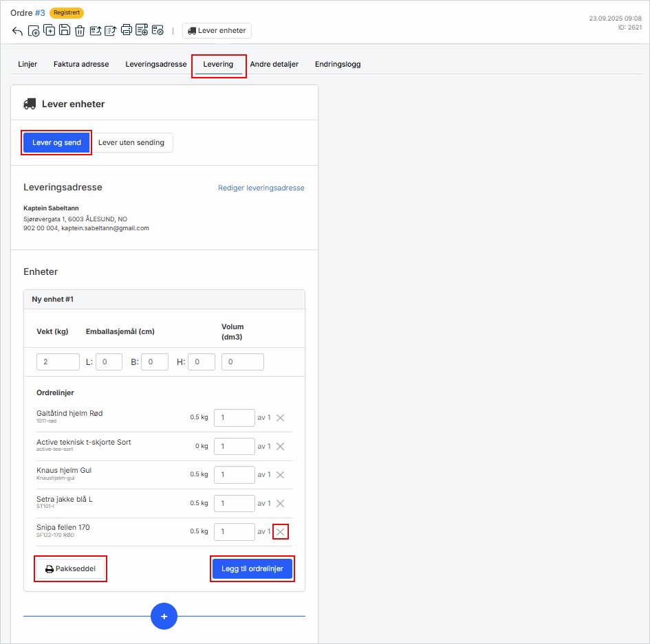
Task: Click Legg til ordrelinjer button
Action: (252, 569)
